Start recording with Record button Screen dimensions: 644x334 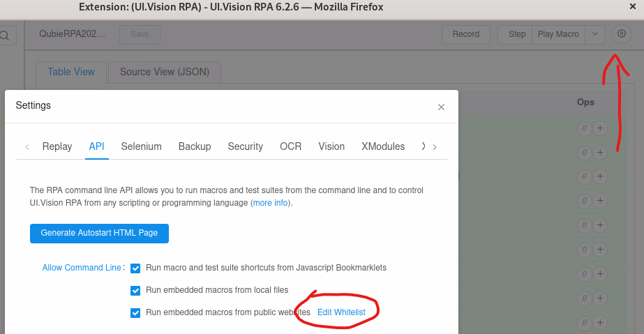(466, 34)
